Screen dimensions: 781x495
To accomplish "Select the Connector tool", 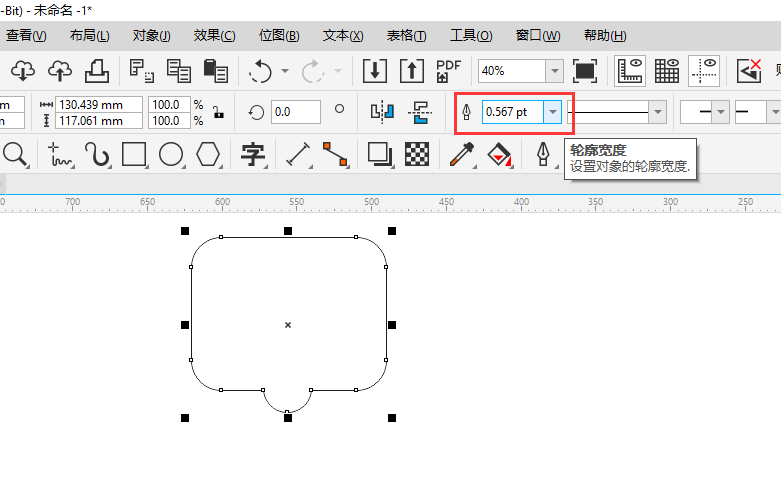I will (335, 154).
